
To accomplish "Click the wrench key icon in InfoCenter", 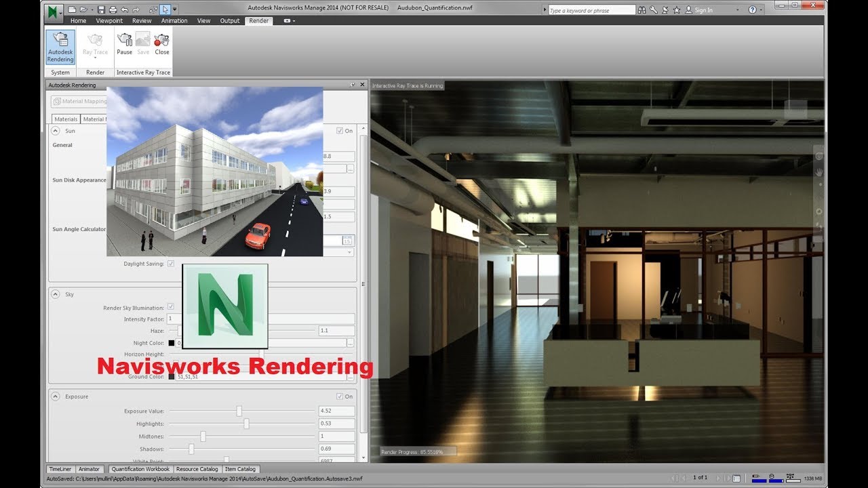I will 653,10.
